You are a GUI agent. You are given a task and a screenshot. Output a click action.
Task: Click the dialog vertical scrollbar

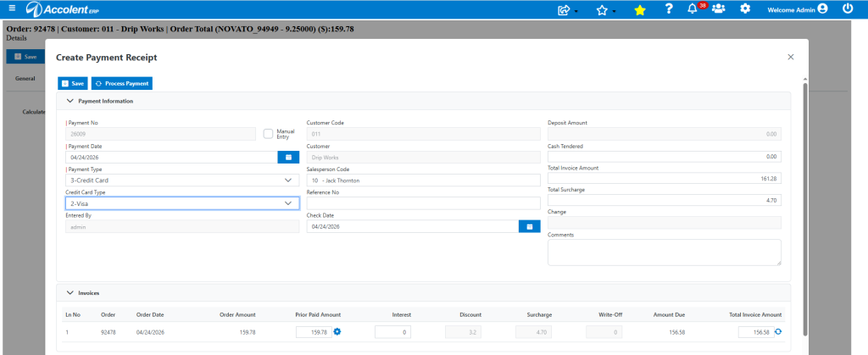(805, 208)
